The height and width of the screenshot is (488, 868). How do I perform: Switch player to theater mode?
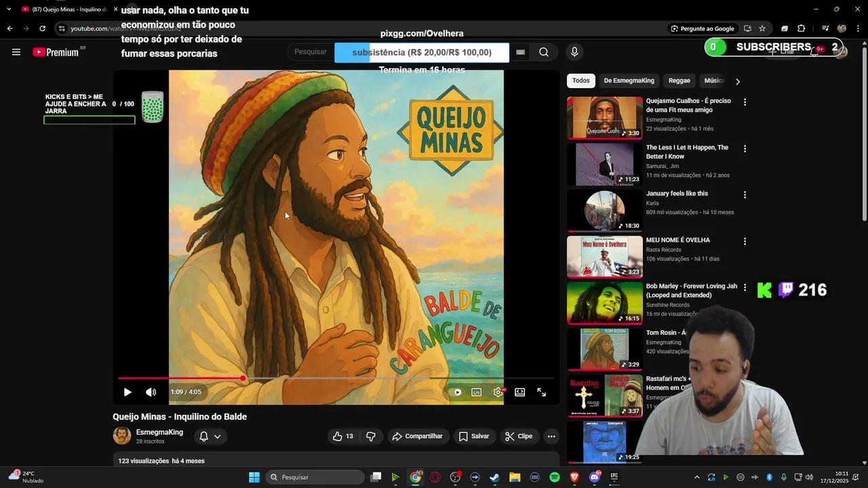[519, 392]
